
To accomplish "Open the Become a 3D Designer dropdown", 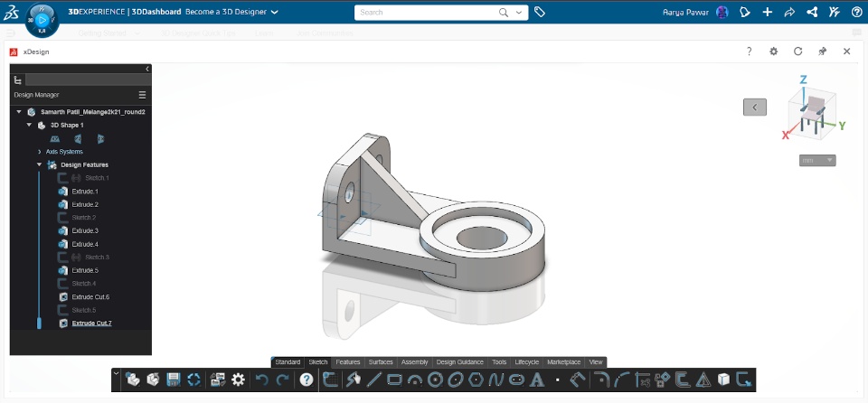I will pyautogui.click(x=275, y=12).
